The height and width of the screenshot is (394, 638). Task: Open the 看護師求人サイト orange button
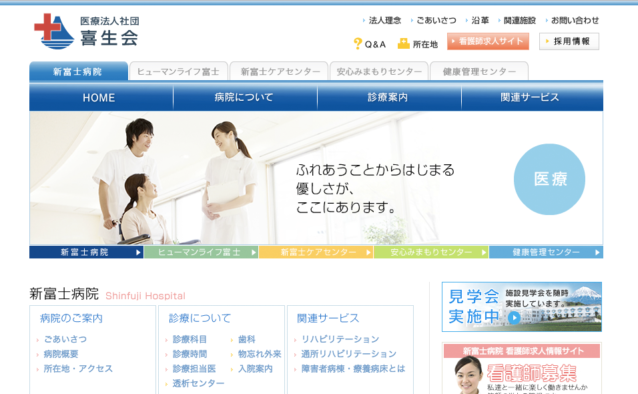tap(488, 41)
